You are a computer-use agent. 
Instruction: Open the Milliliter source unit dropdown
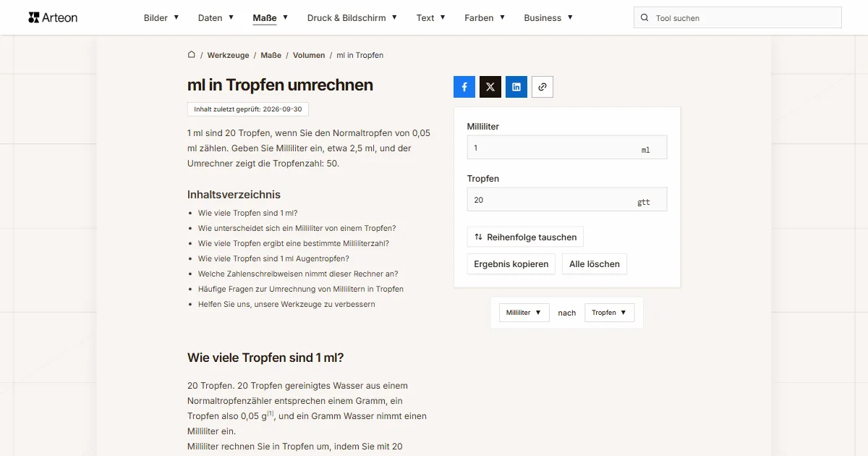[x=524, y=313]
